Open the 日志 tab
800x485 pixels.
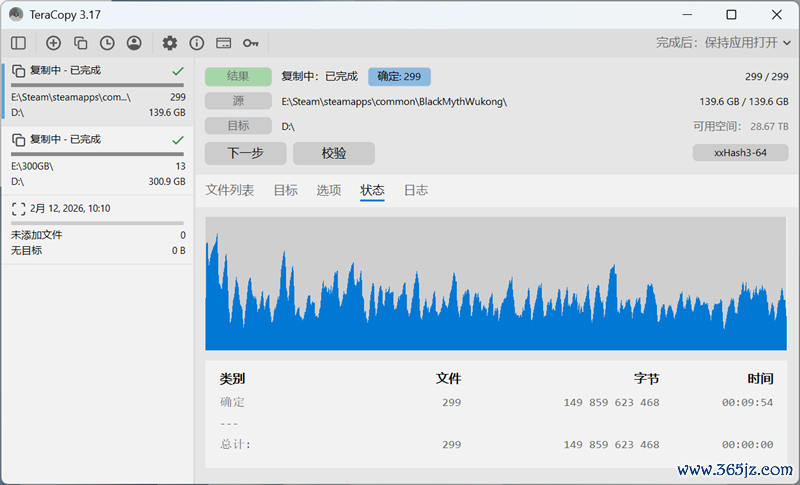click(x=416, y=190)
